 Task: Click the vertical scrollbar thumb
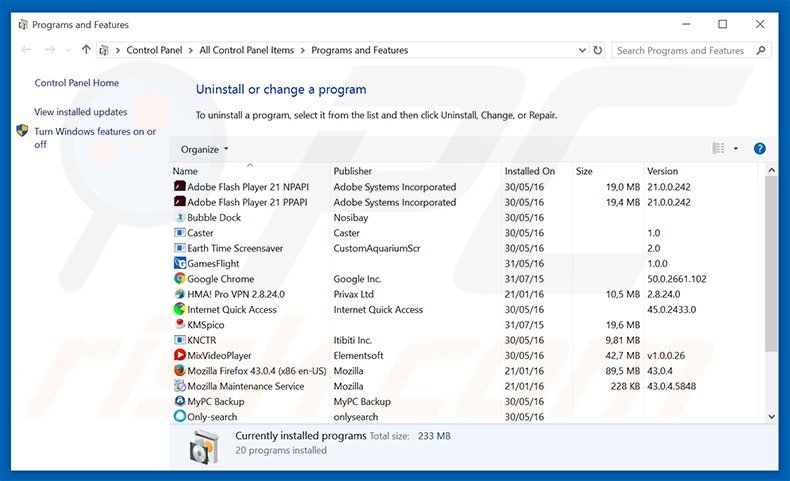pyautogui.click(x=771, y=264)
